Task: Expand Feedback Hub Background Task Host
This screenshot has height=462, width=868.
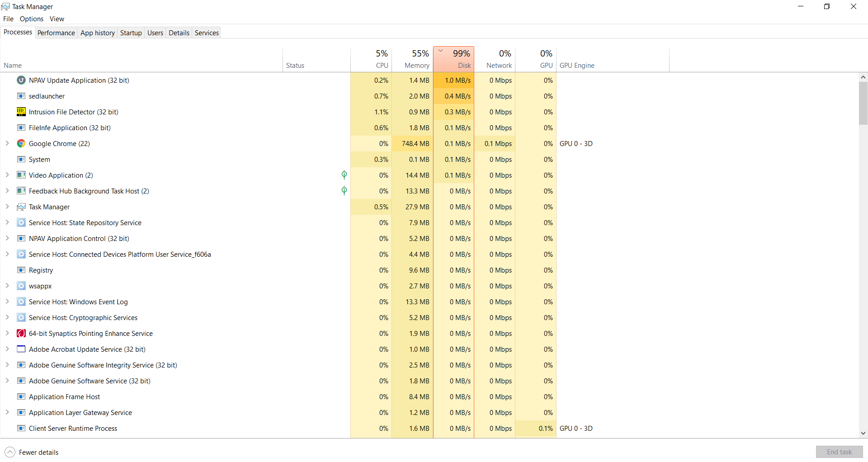Action: pyautogui.click(x=7, y=191)
